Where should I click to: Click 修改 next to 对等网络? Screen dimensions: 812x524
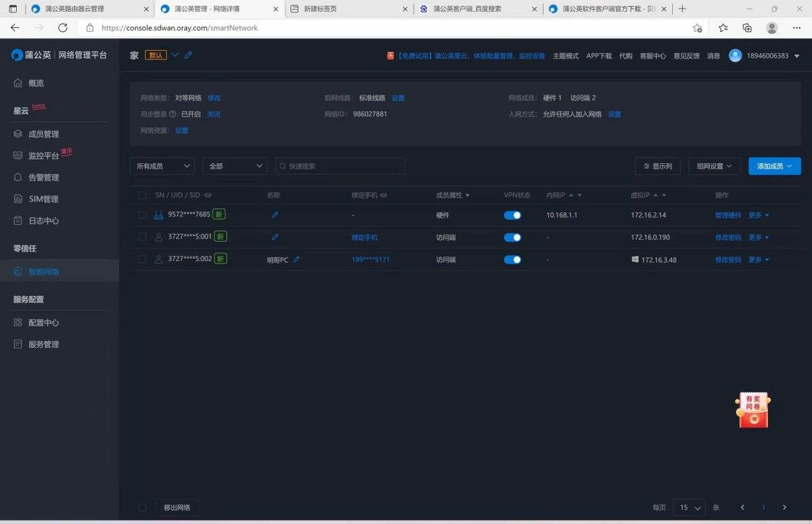tap(214, 98)
